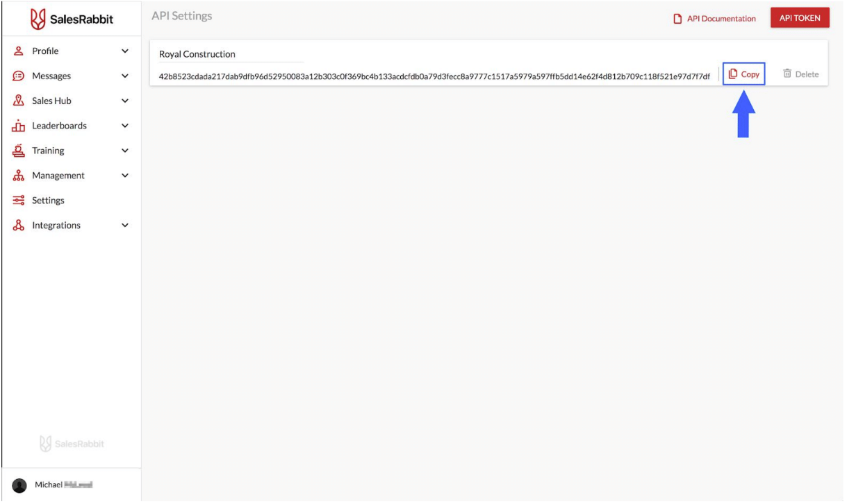Click the trash can delete icon
The width and height of the screenshot is (847, 504).
[x=787, y=74]
